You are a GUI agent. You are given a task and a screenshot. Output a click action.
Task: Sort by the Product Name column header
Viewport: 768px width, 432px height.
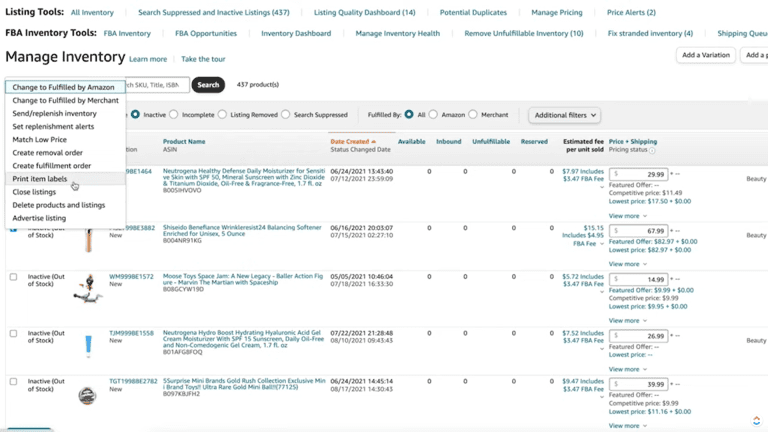pyautogui.click(x=184, y=142)
